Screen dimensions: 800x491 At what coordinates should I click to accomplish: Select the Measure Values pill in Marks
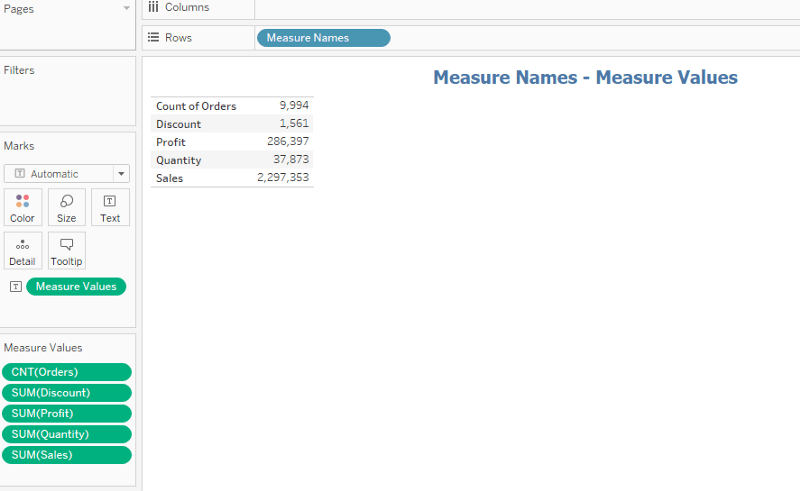click(x=76, y=287)
